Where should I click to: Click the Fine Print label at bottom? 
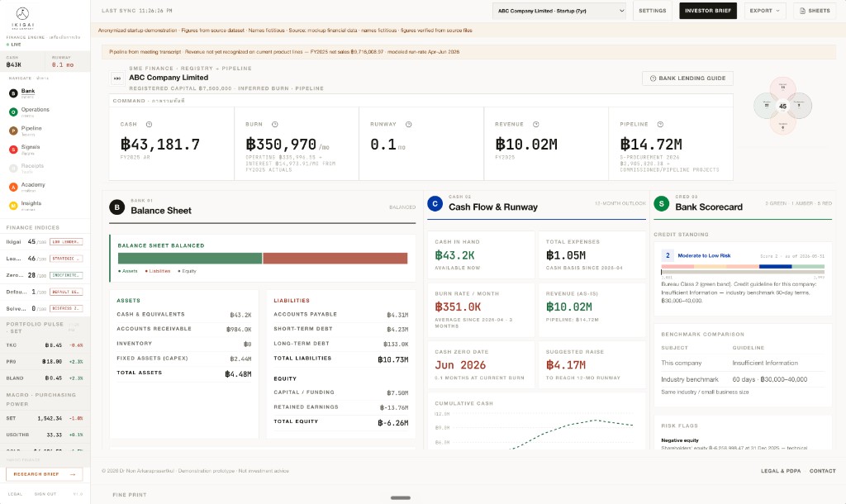point(130,495)
